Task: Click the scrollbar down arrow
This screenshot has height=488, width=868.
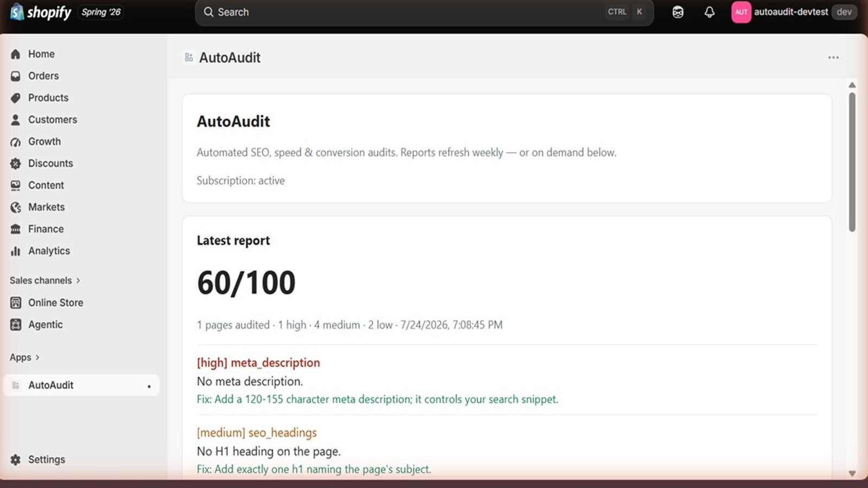Action: coord(852,473)
